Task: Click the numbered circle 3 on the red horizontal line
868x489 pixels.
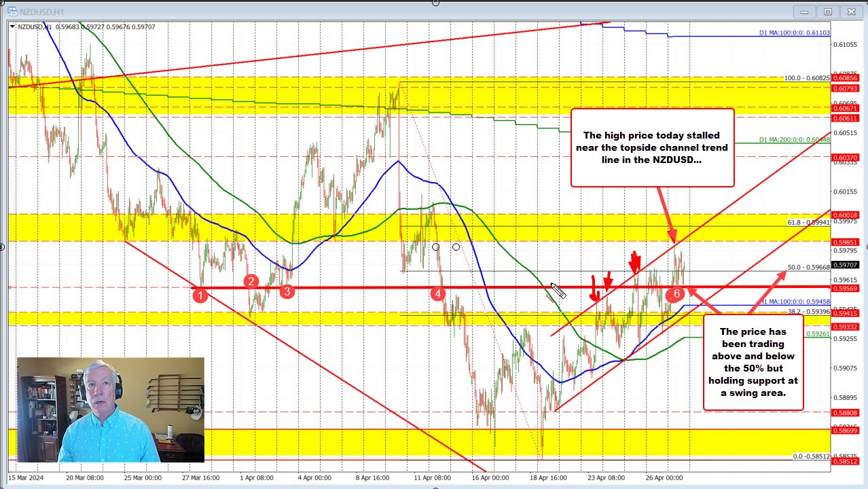Action: [x=287, y=291]
